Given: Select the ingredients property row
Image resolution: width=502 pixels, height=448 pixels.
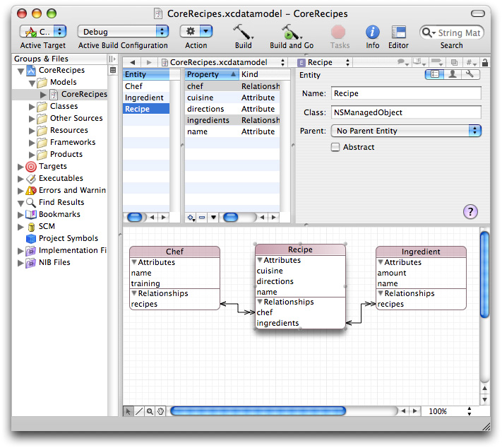Looking at the screenshot, I should pyautogui.click(x=232, y=120).
